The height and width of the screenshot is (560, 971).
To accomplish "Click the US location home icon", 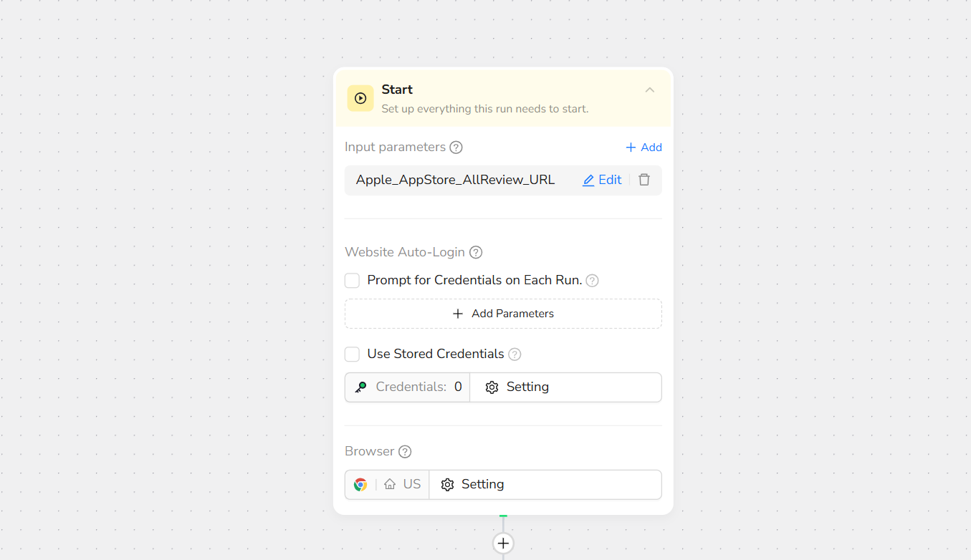I will click(x=390, y=485).
